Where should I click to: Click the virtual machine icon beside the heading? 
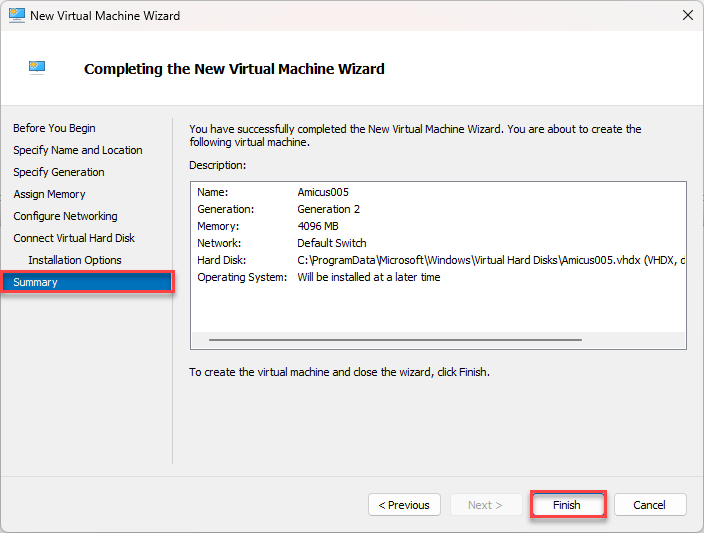click(x=37, y=67)
